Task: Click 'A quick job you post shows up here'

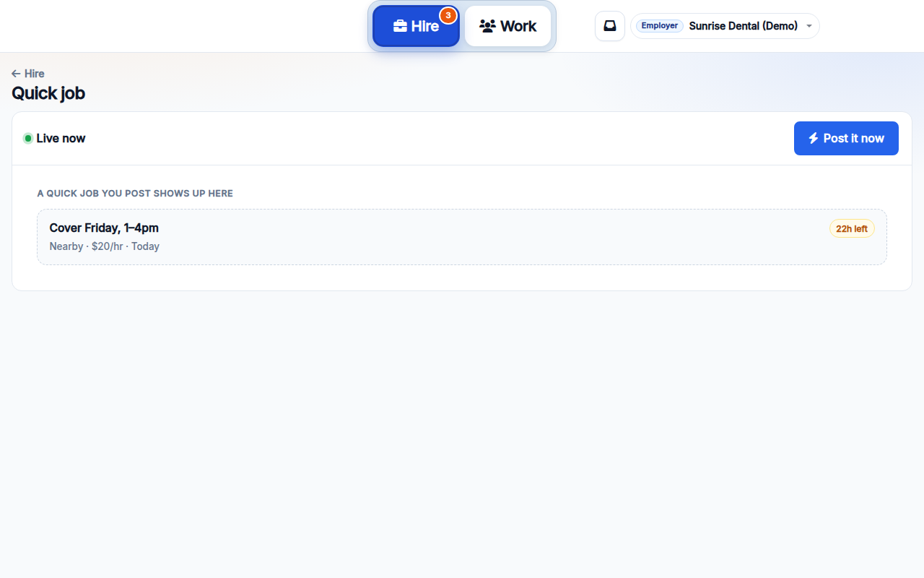Action: (x=135, y=194)
